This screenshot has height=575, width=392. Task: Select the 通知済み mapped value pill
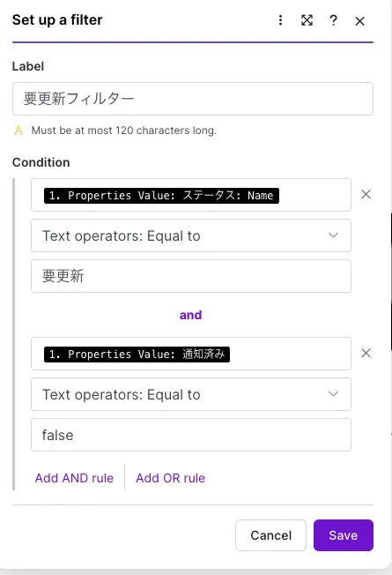click(x=137, y=355)
